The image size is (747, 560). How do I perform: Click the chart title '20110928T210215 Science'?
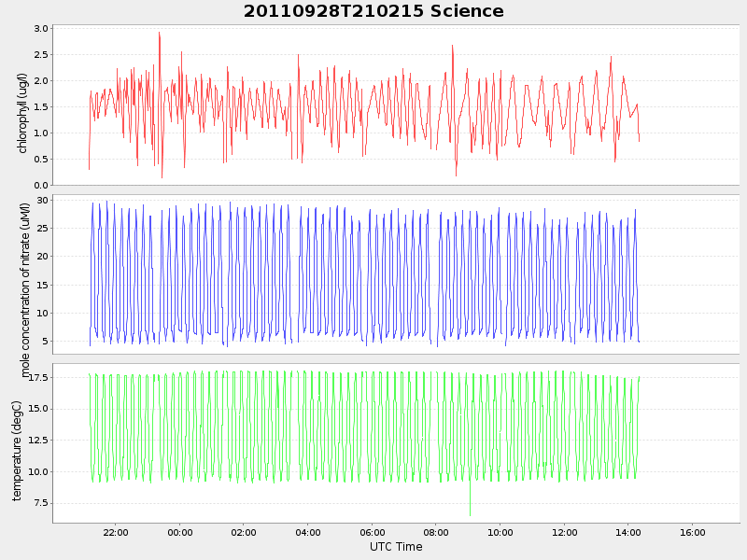point(373,11)
